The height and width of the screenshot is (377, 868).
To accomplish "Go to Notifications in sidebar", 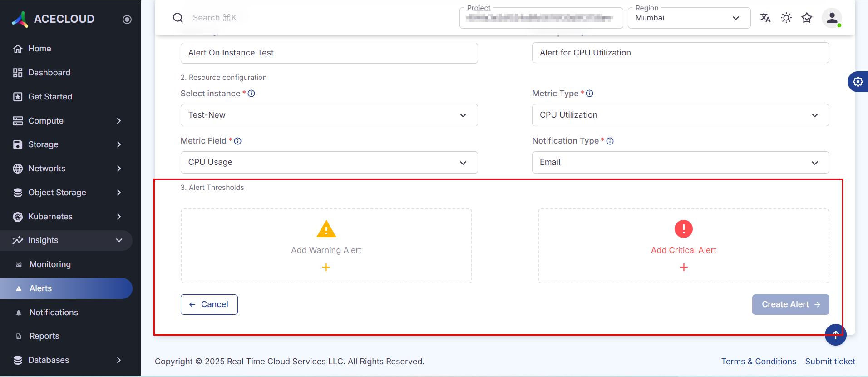I will tap(54, 313).
